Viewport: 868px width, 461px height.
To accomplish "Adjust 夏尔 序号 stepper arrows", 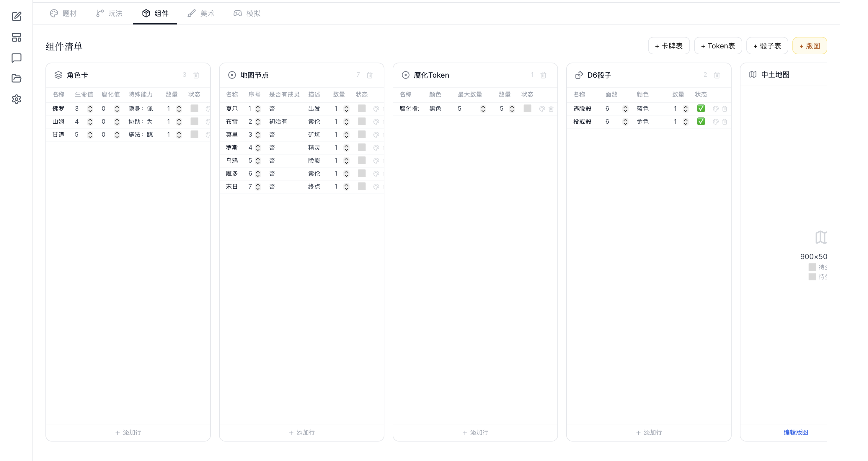I will pos(258,109).
